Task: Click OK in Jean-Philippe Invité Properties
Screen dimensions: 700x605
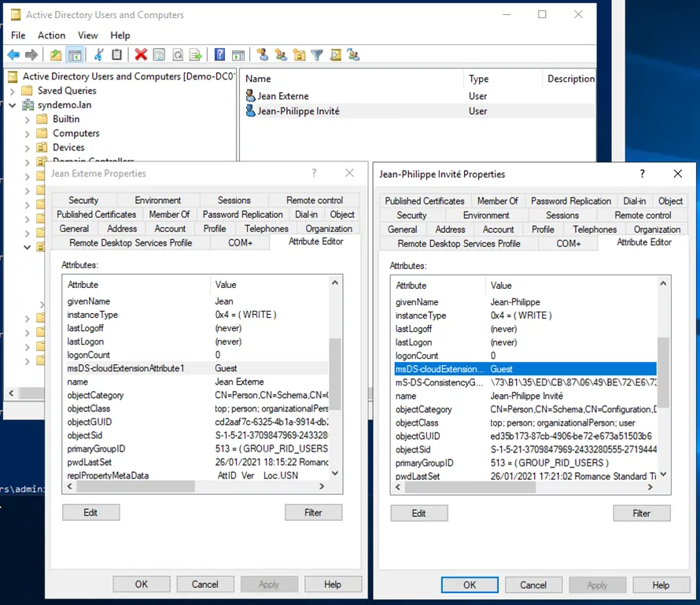Action: (470, 585)
